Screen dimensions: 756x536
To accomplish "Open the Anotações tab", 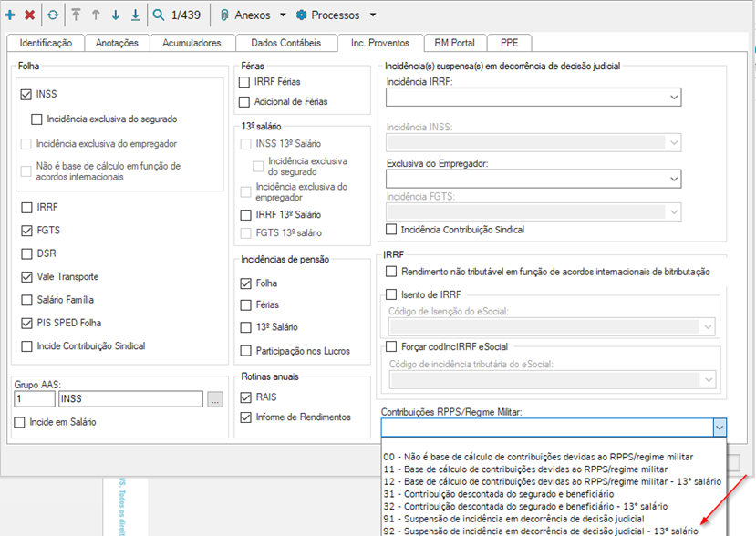I will click(117, 43).
